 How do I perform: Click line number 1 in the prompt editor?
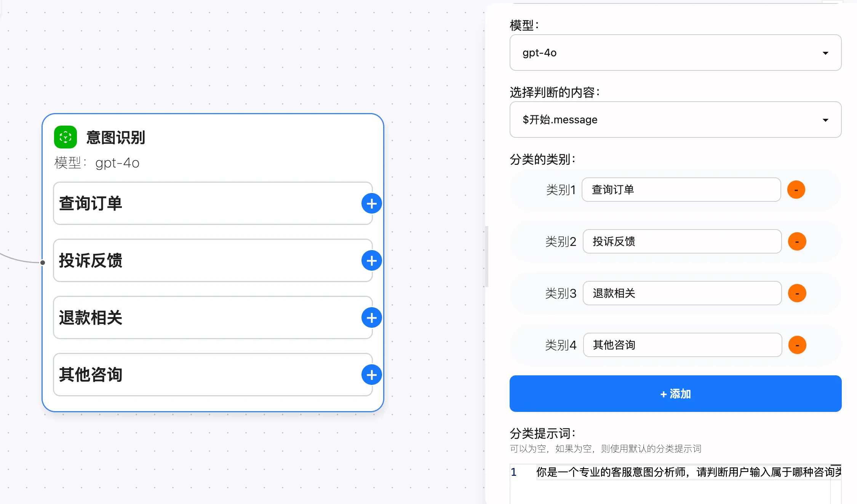pyautogui.click(x=513, y=472)
